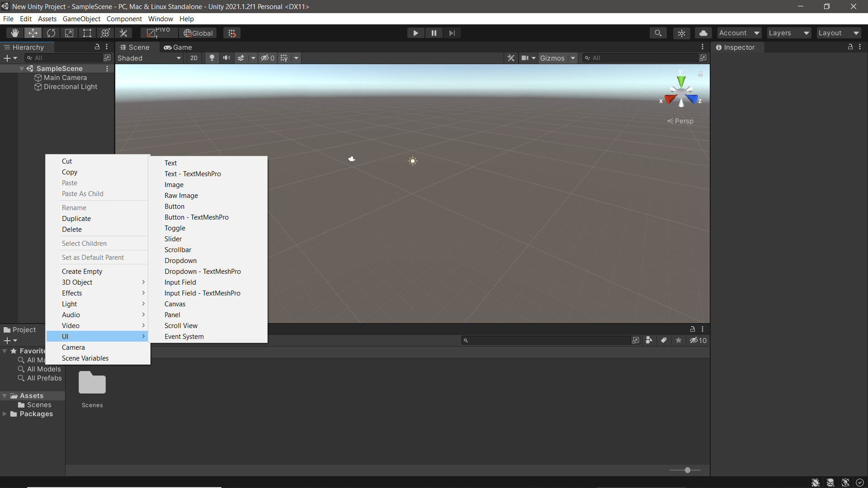Select Canvas from UI submenu

tap(175, 303)
